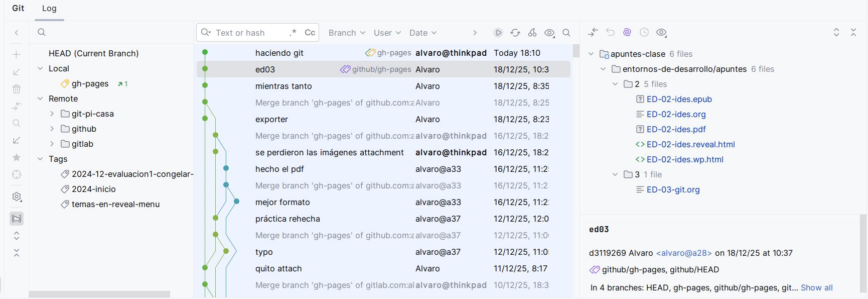Click the alvaro@a28 email link
Screen dimensions: 868x299
[684, 253]
